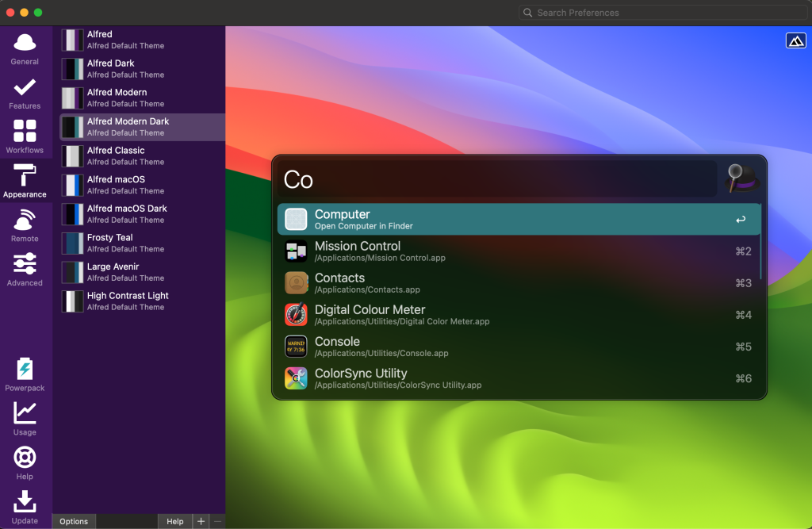
Task: Click the preview background picture icon
Action: (795, 40)
